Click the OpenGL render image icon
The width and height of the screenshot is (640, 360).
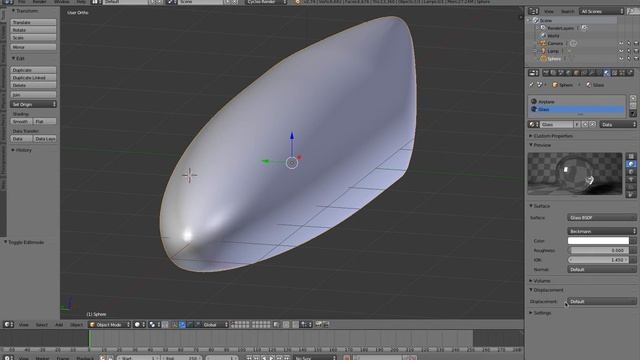(319, 324)
